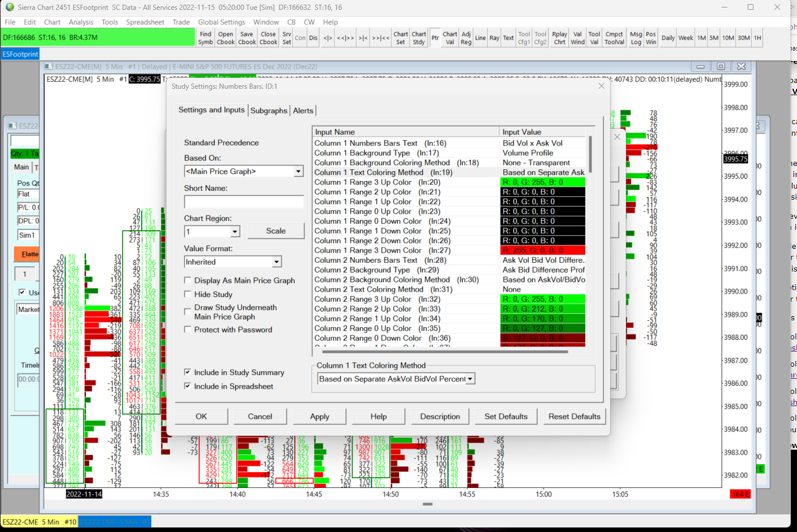Image resolution: width=797 pixels, height=532 pixels.
Task: Select the Ray drawing tool
Action: click(x=494, y=38)
